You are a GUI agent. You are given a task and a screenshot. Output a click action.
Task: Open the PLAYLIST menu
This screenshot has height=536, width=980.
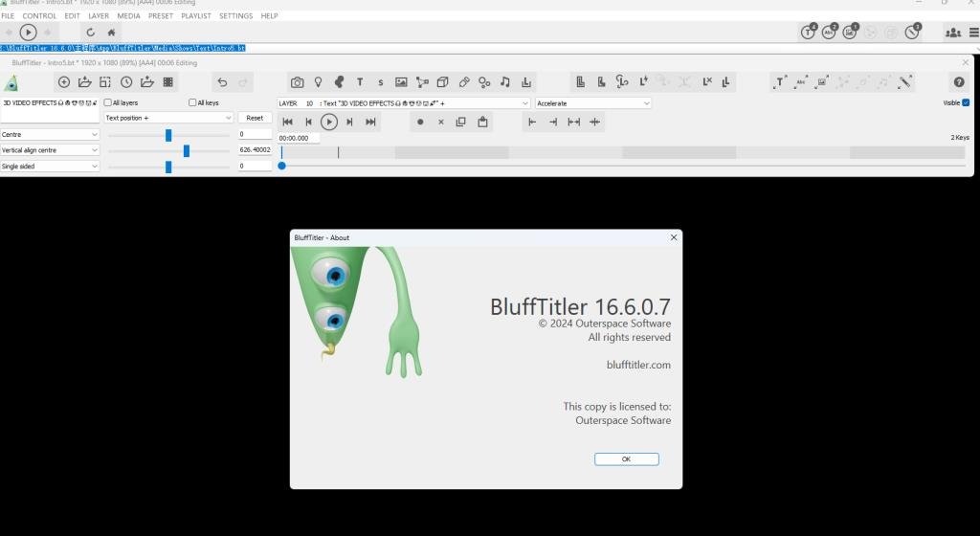pyautogui.click(x=196, y=15)
